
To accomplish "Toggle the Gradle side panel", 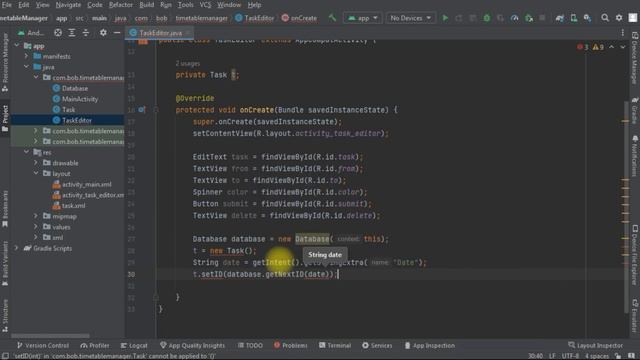I will coord(635,110).
